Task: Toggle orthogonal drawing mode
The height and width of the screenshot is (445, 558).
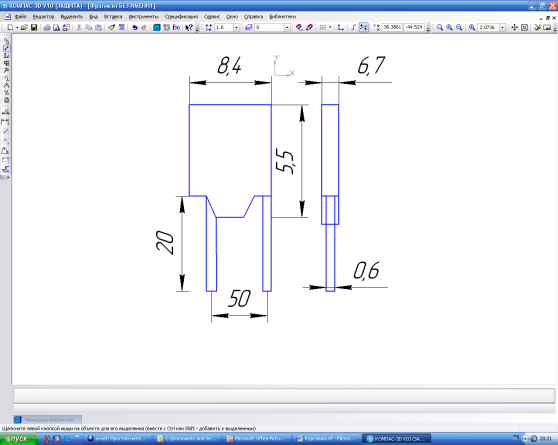Action: tap(353, 27)
